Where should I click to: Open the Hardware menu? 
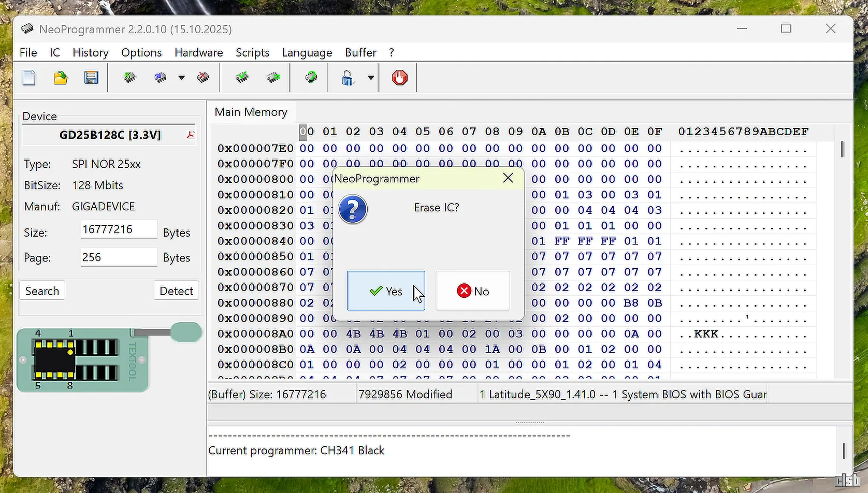coord(198,53)
